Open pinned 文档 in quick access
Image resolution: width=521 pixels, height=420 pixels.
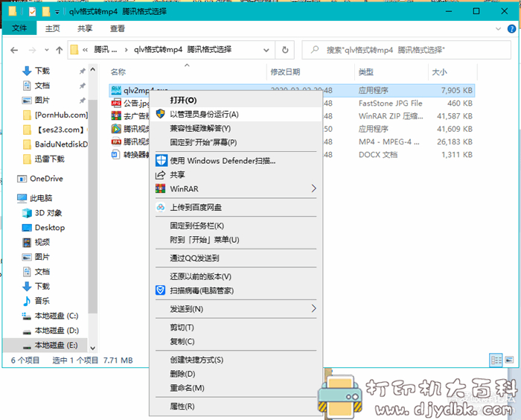(x=42, y=86)
